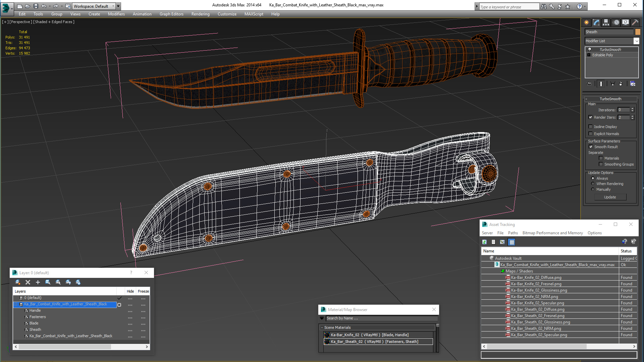Image resolution: width=644 pixels, height=362 pixels.
Task: Enable the Explicit Normals checkbox
Action: (x=590, y=134)
